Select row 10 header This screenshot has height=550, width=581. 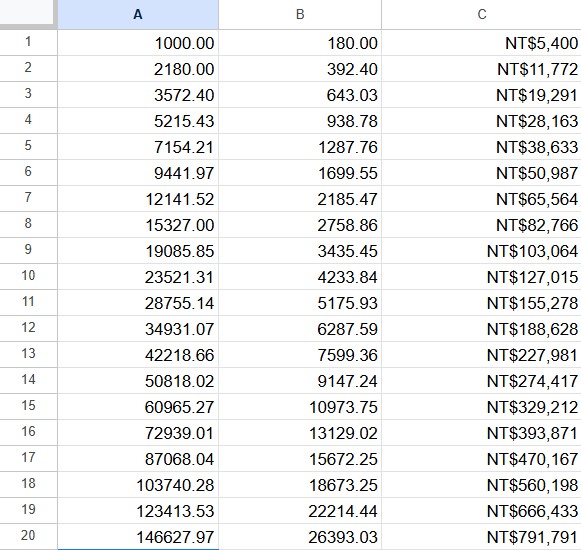(28, 276)
